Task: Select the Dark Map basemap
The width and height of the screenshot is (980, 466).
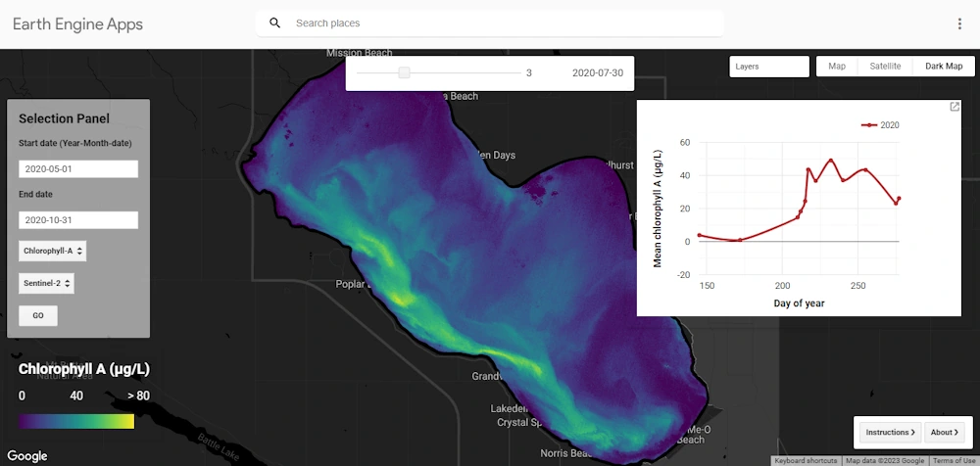Action: [x=944, y=66]
